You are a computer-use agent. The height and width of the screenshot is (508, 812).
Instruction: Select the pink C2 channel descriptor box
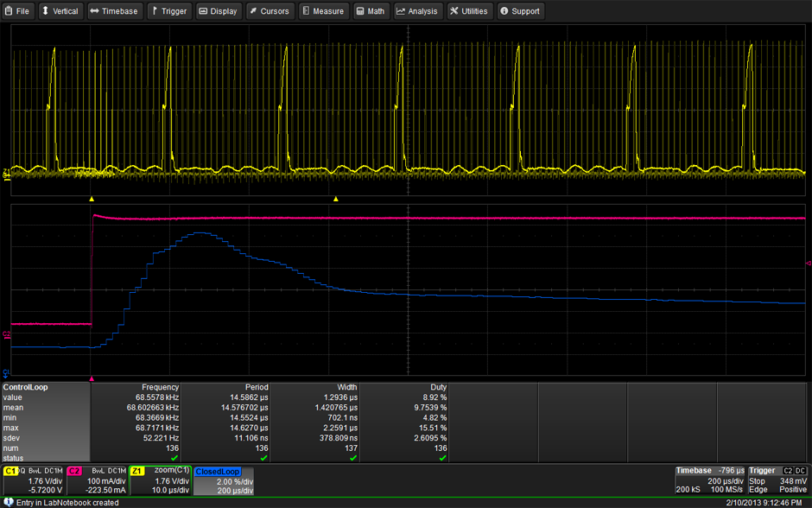pos(97,481)
